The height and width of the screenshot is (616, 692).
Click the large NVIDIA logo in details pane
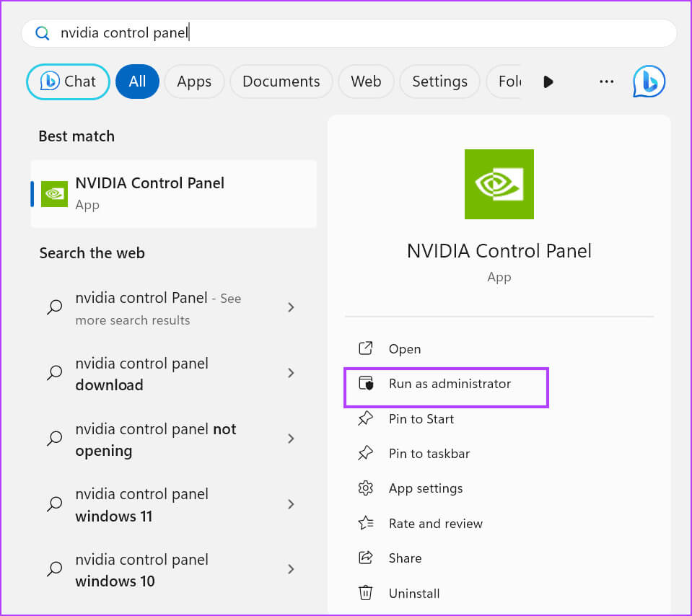point(499,184)
